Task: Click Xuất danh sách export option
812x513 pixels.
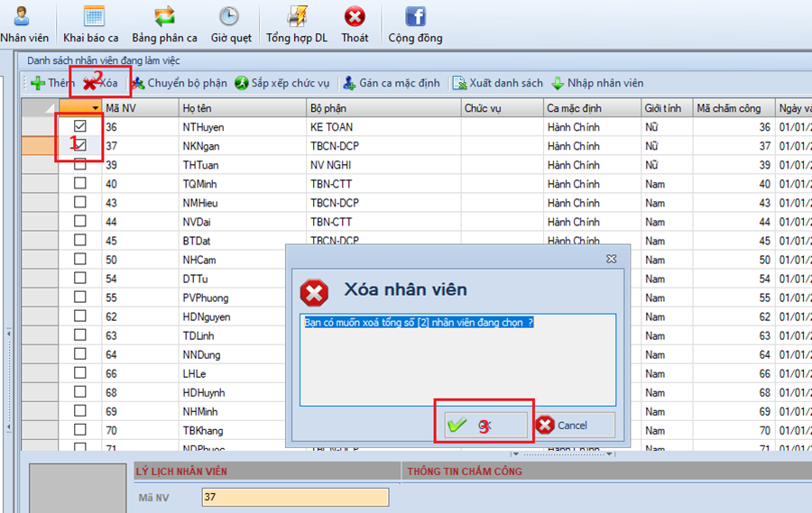Action: pos(498,83)
